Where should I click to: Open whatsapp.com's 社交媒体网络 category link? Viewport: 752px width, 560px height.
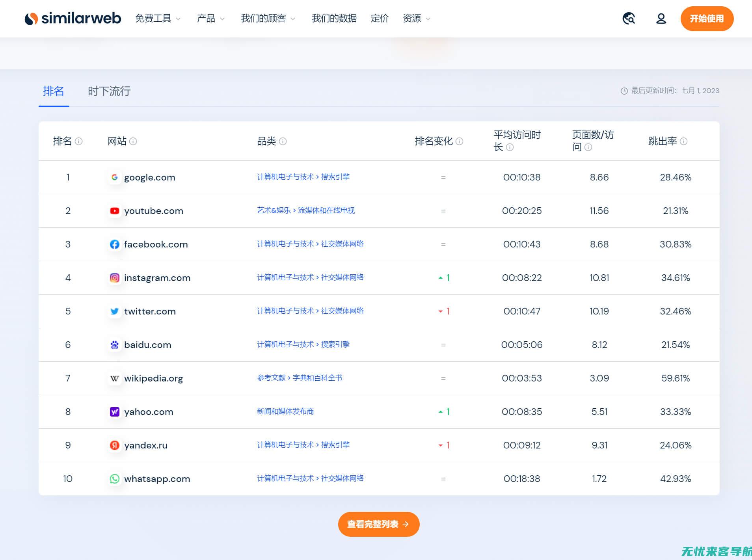[310, 478]
